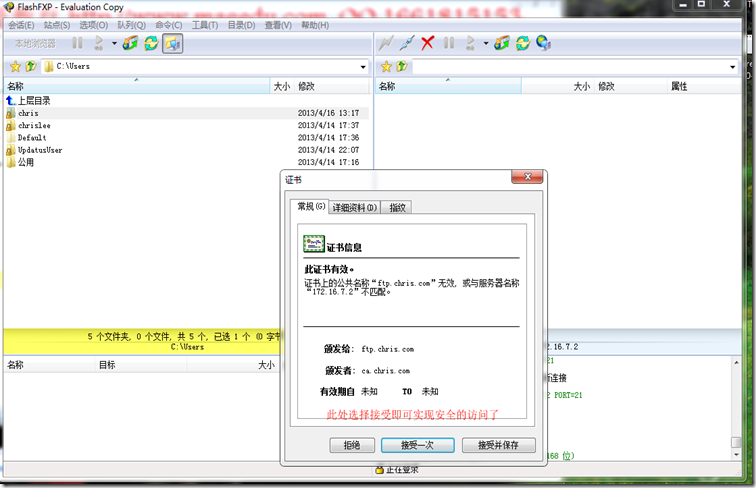Click the right pane globe folder icon
756x488 pixels.
pos(502,43)
